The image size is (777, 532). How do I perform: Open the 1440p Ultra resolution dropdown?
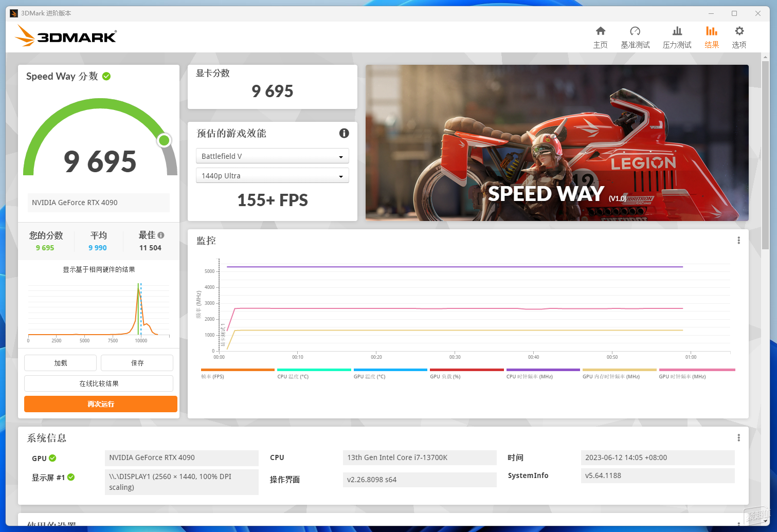273,175
